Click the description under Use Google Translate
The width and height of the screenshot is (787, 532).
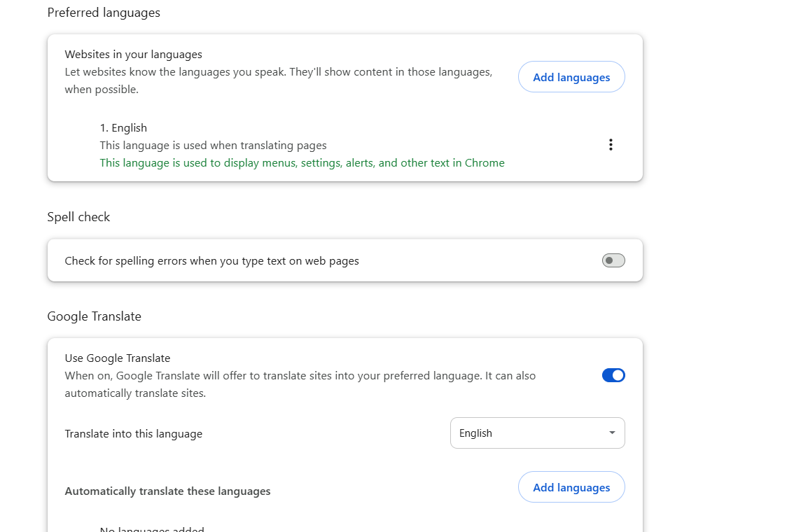pos(300,384)
